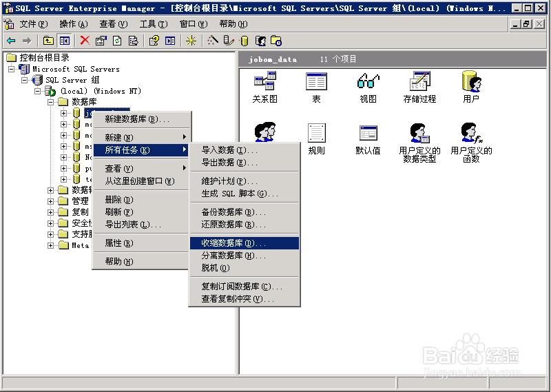This screenshot has height=392, width=551.
Task: Toggle the show/hide action pane icon
Action: click(170, 41)
